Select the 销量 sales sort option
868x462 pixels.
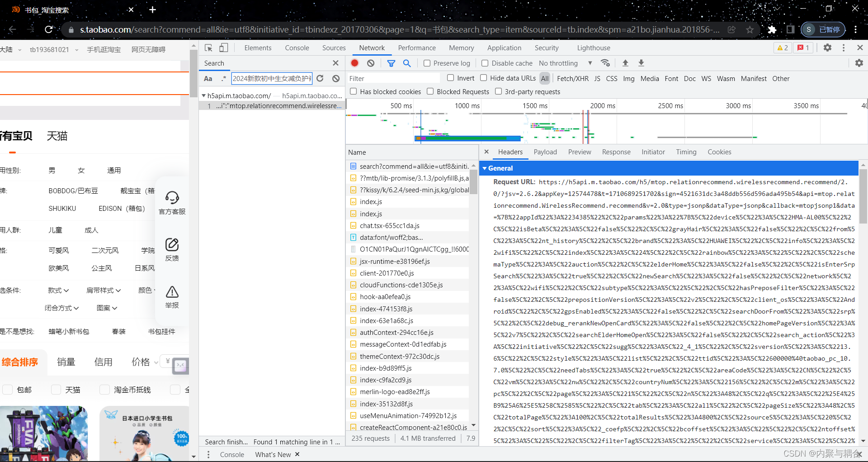click(x=66, y=362)
